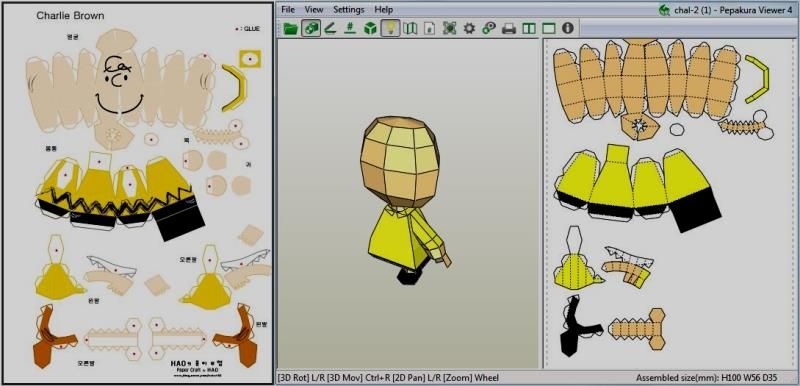Switch to split two-pane window layout

tap(529, 28)
